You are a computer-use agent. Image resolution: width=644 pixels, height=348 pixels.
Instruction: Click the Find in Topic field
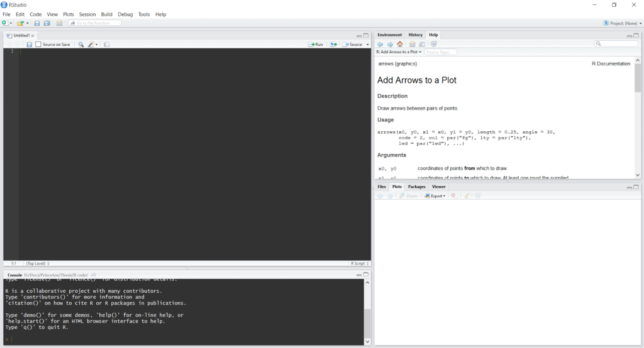click(440, 52)
